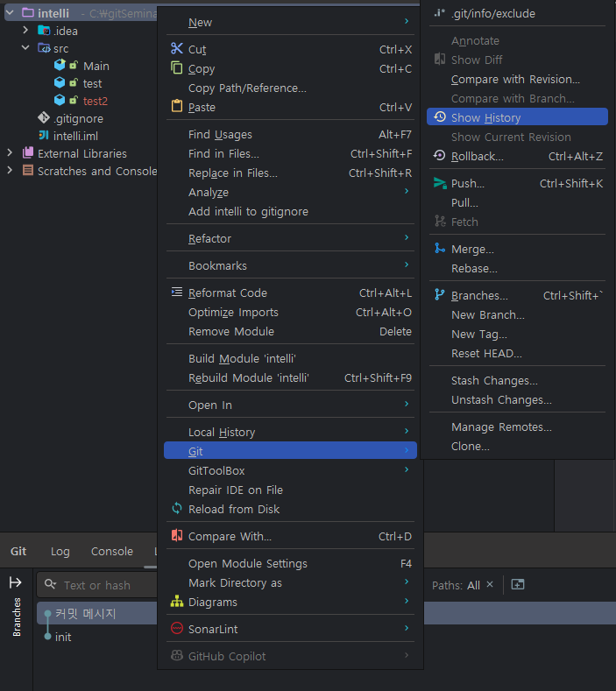The width and height of the screenshot is (616, 691).
Task: Click the Scratches and Consoles icon
Action: 28,170
